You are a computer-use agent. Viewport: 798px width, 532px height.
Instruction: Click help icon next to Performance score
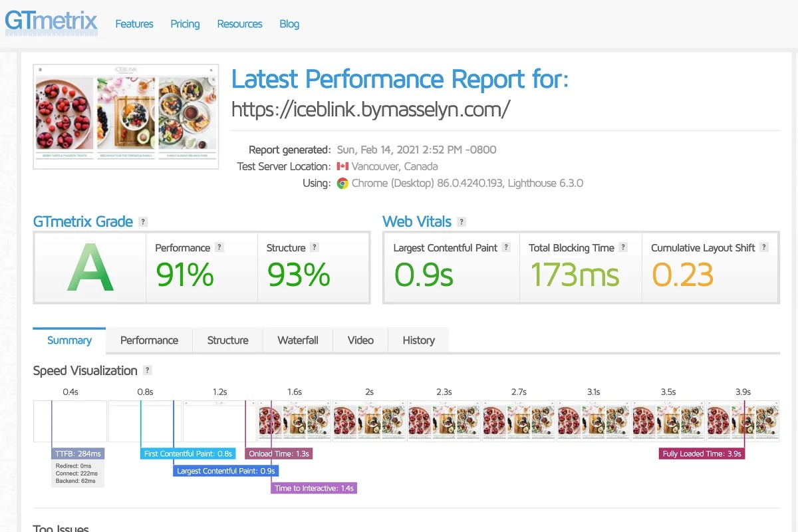pyautogui.click(x=219, y=247)
